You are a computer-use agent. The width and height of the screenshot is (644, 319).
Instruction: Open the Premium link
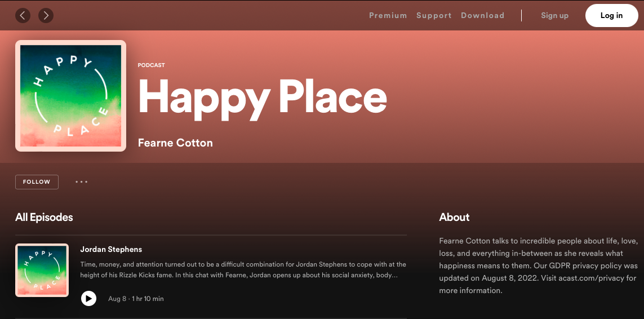(388, 16)
